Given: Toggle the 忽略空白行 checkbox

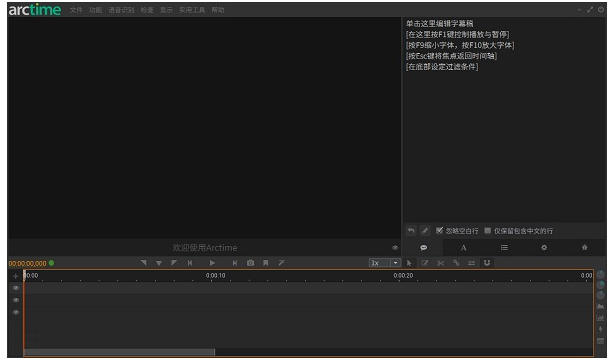Looking at the screenshot, I should click(439, 230).
